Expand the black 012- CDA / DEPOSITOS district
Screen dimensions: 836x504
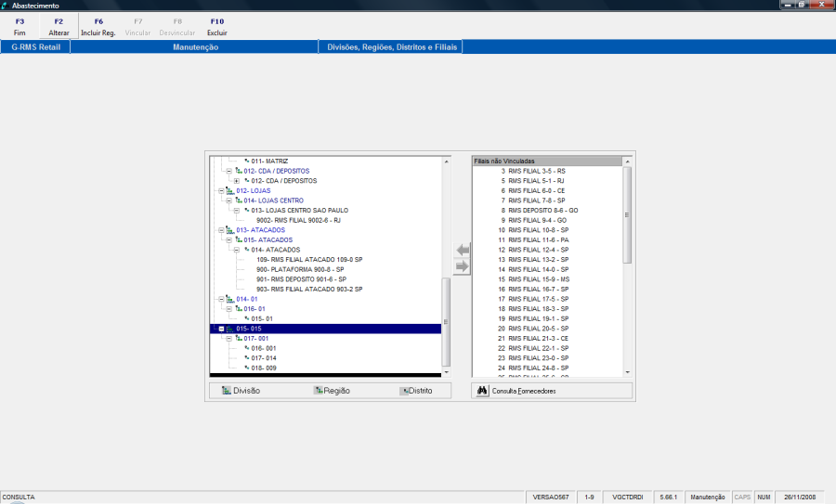(237, 181)
